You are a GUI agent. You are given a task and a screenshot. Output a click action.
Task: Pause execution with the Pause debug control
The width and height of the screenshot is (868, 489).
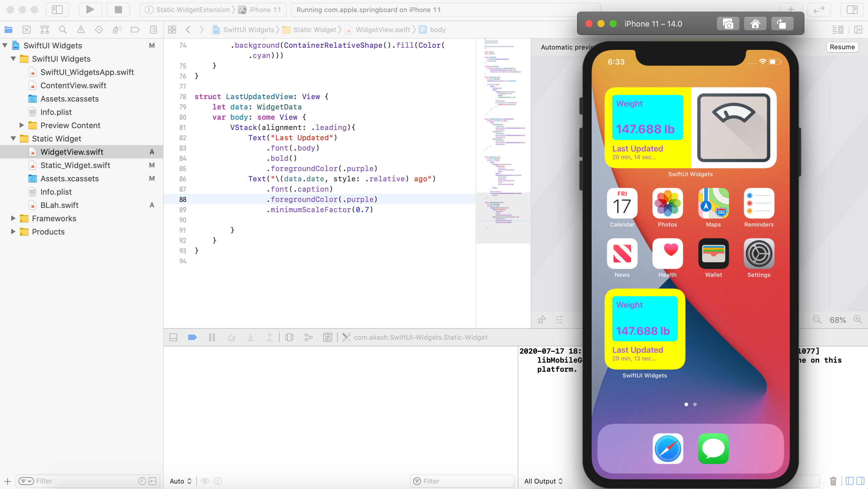212,337
